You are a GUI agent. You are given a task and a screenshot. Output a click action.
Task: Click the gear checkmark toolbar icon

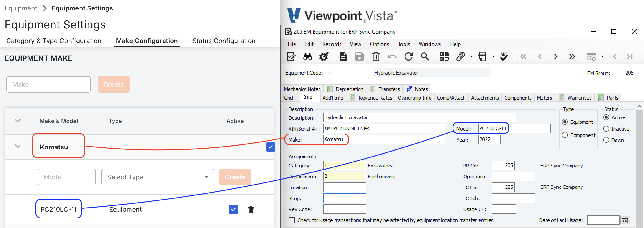324,57
